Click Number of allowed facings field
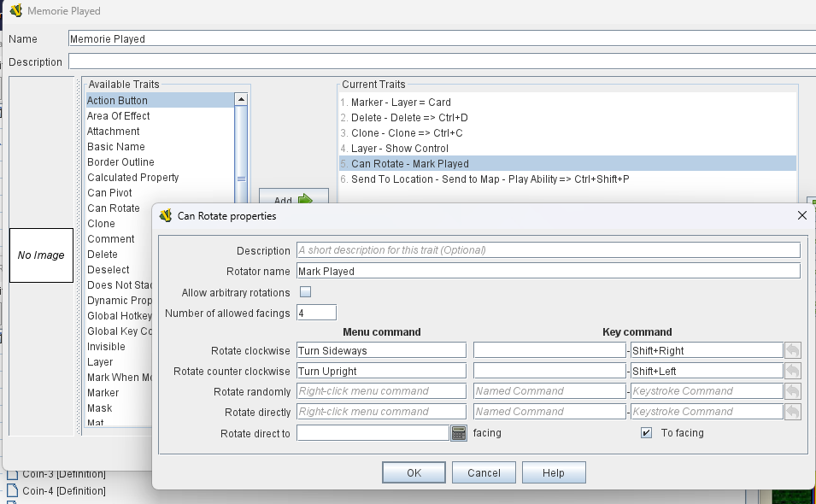This screenshot has height=504, width=816. pos(316,313)
